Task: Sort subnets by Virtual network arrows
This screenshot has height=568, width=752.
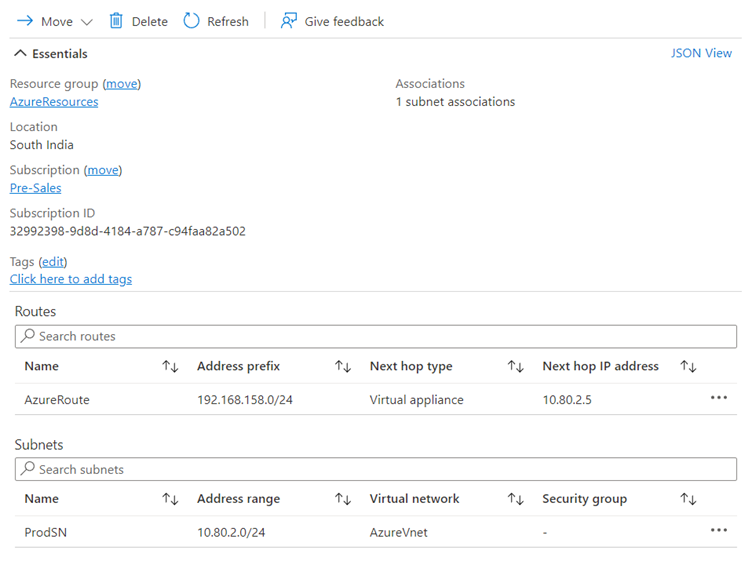Action: tap(516, 499)
